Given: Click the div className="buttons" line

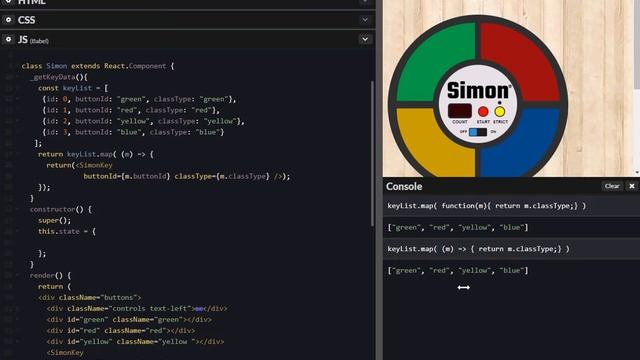Looking at the screenshot, I should coord(90,297).
